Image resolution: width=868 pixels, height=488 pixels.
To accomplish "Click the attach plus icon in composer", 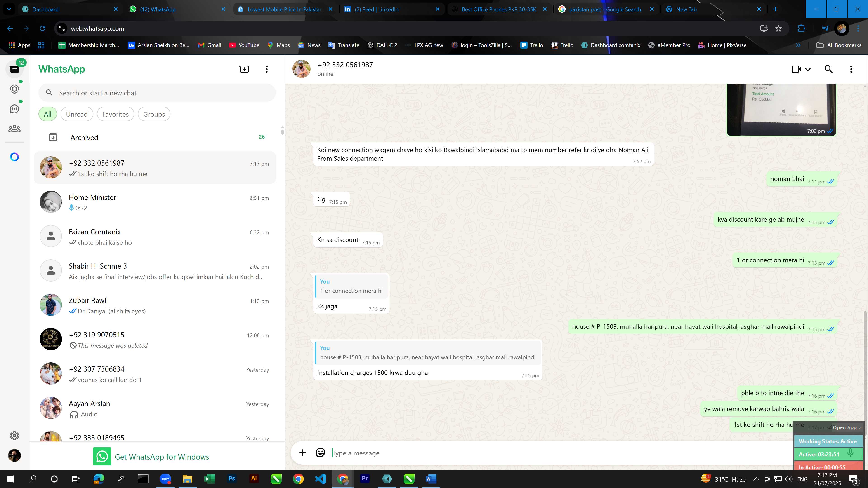I will (302, 453).
